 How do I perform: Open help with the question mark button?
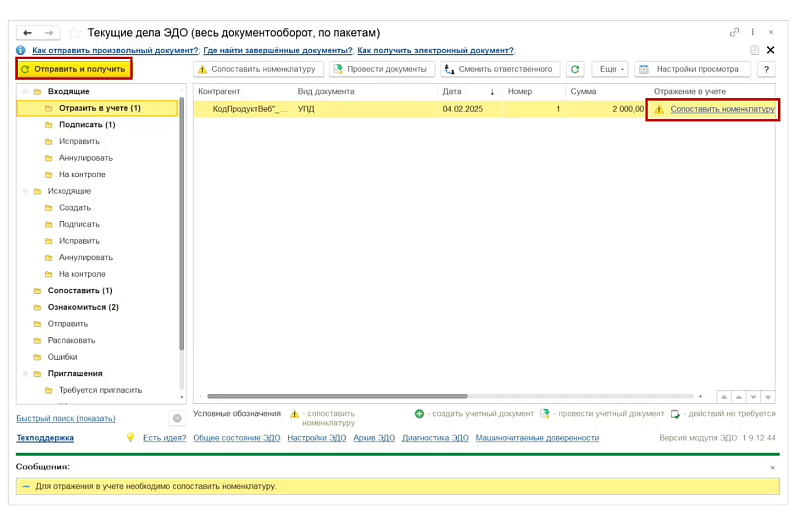(766, 69)
